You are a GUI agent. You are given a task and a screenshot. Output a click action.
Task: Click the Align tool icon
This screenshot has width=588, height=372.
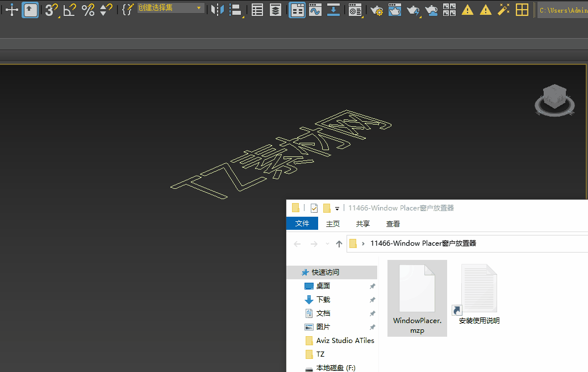[x=235, y=10]
